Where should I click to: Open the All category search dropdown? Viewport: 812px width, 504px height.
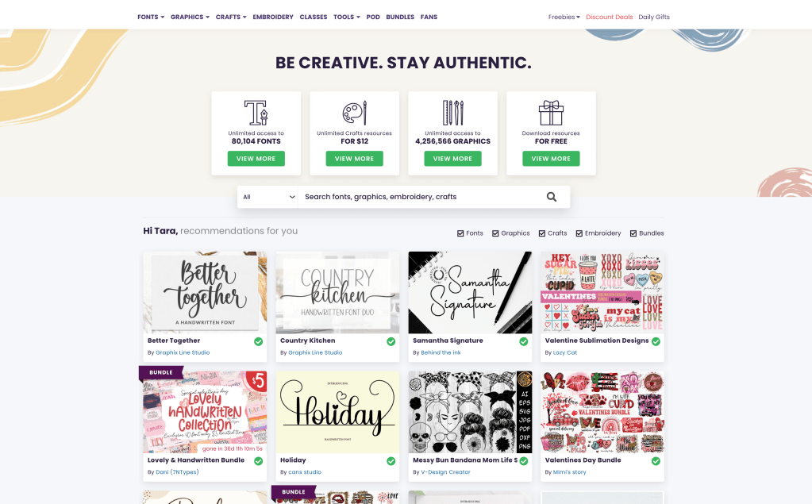point(267,197)
